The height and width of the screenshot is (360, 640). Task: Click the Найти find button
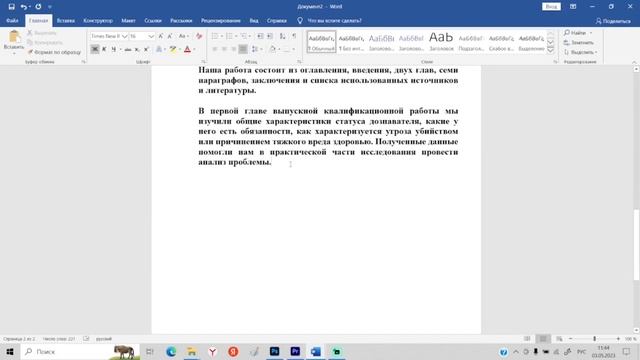click(x=575, y=33)
